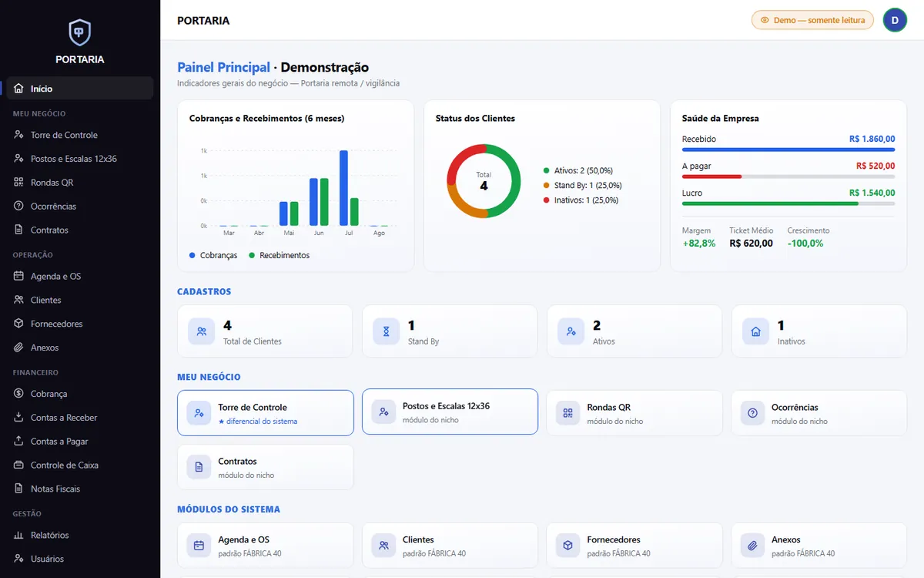Open the user avatar D menu
The image size is (924, 578).
(895, 20)
